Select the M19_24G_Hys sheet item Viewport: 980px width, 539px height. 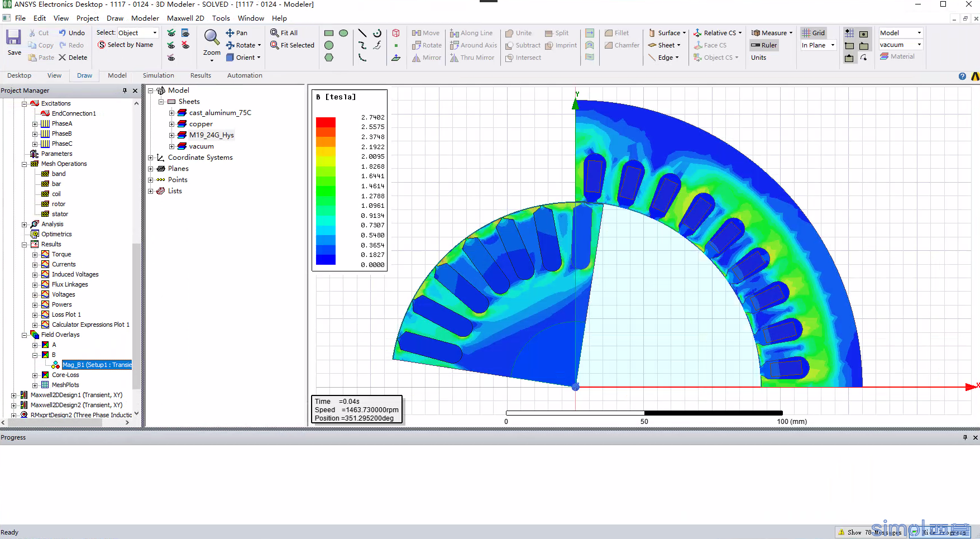tap(211, 135)
